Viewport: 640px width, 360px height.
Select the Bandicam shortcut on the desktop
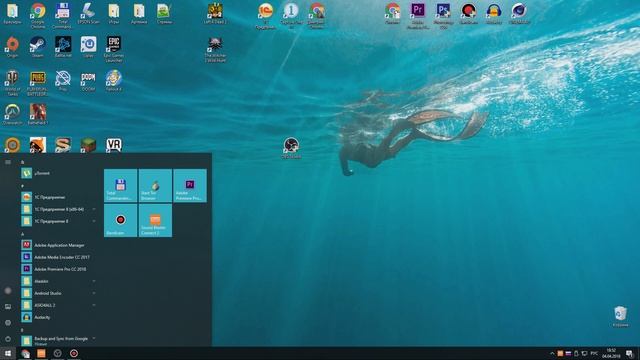click(x=469, y=13)
